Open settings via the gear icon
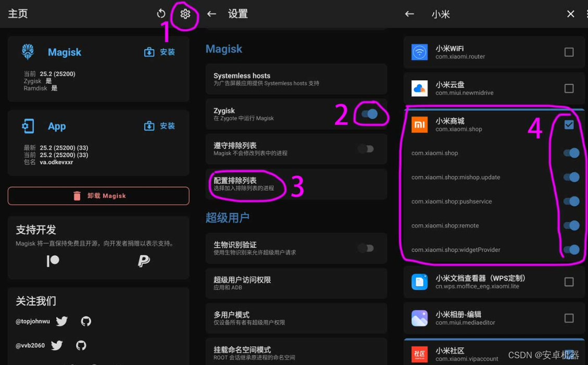 (185, 14)
